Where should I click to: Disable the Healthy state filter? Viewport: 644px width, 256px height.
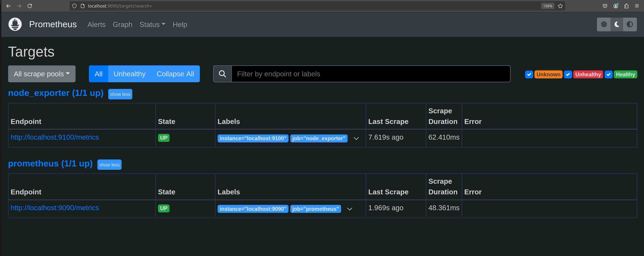click(608, 74)
